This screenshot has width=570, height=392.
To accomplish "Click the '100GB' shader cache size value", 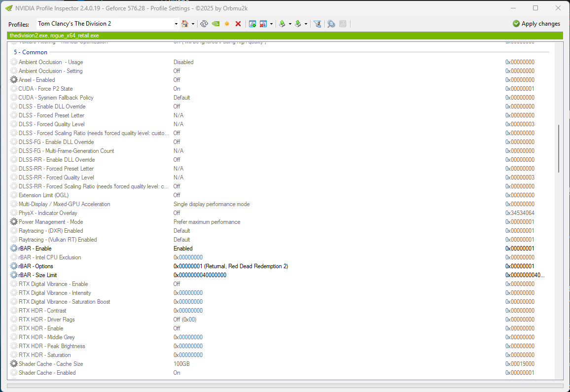I will tap(181, 363).
